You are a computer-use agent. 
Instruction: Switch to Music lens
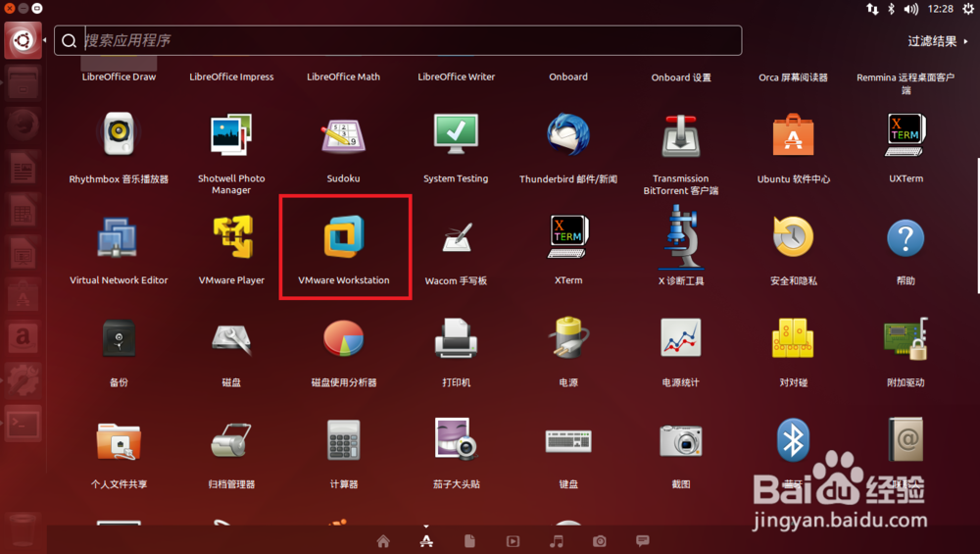point(557,541)
